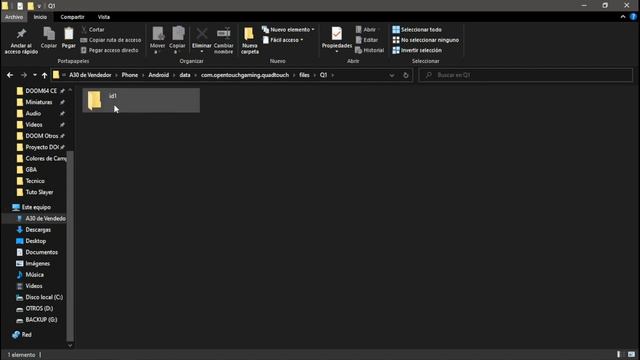Pin folder to quick access (Anclar al acceso rápido)
The image size is (640, 360).
(21, 41)
